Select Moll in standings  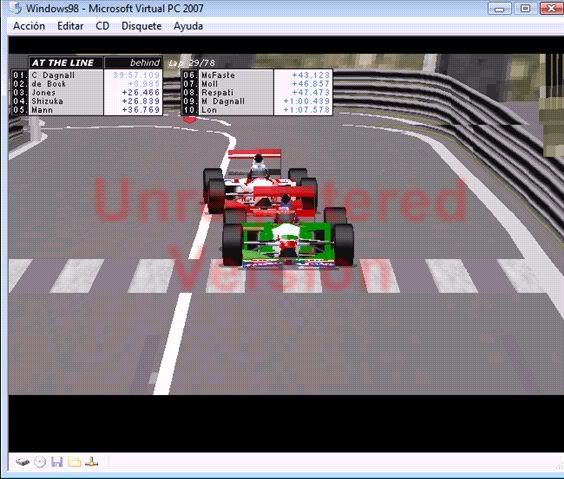pyautogui.click(x=210, y=84)
